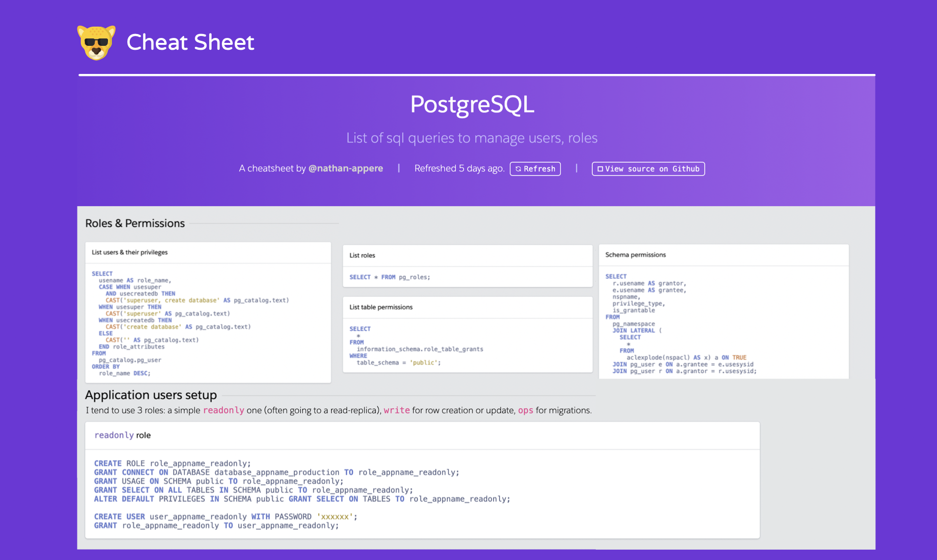
Task: Click the 'pg_namespace' line in Schema permissions
Action: (634, 324)
